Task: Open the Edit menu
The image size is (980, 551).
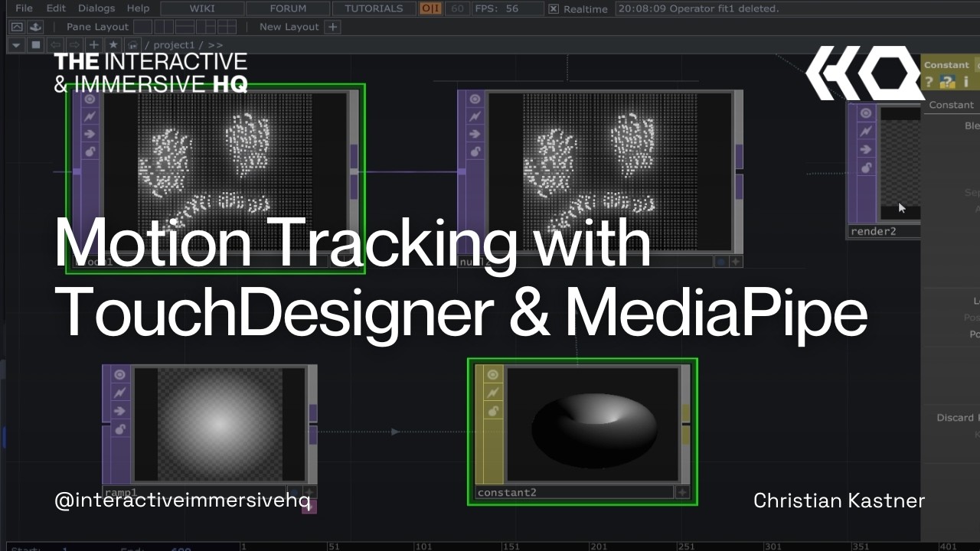Action: point(56,8)
